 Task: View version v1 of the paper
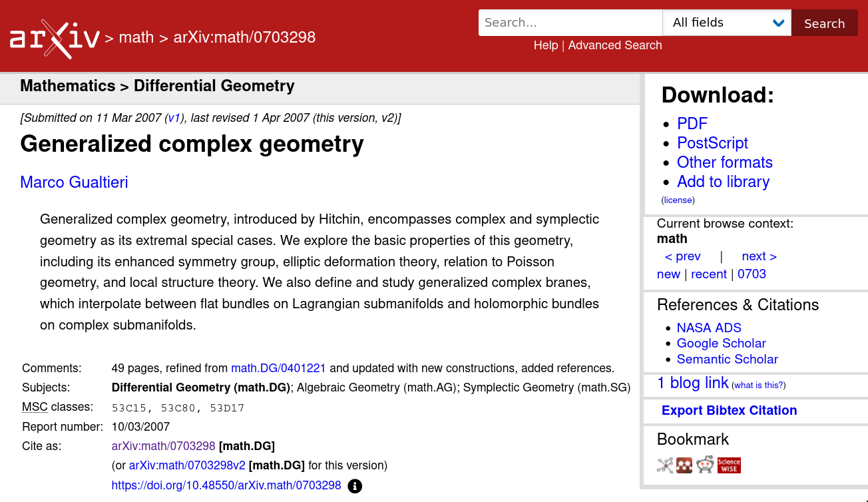click(174, 118)
